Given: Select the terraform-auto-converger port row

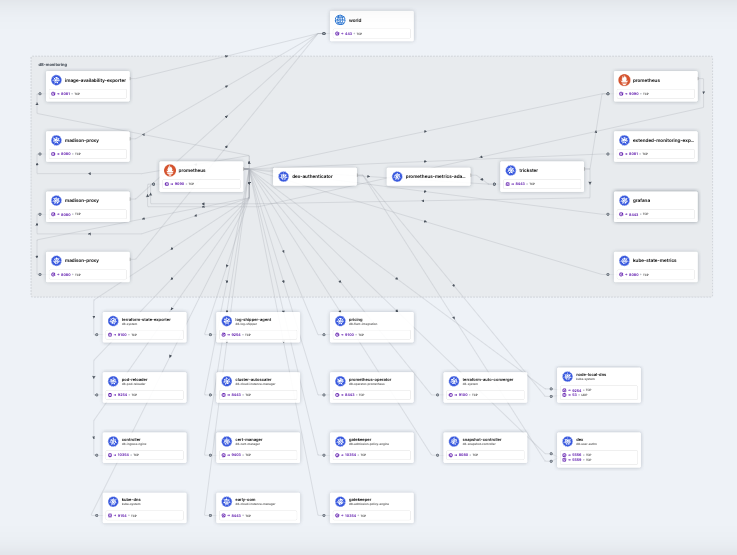Looking at the screenshot, I should pyautogui.click(x=486, y=395).
